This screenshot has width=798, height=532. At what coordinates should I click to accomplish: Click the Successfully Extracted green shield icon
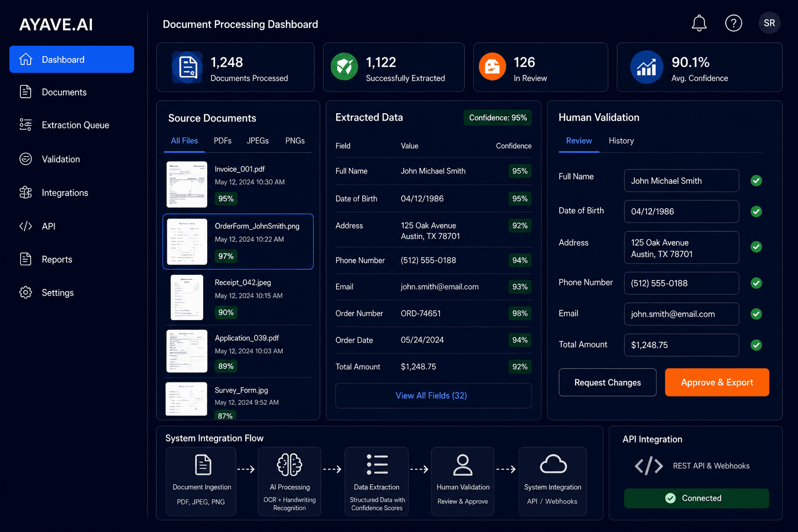344,66
